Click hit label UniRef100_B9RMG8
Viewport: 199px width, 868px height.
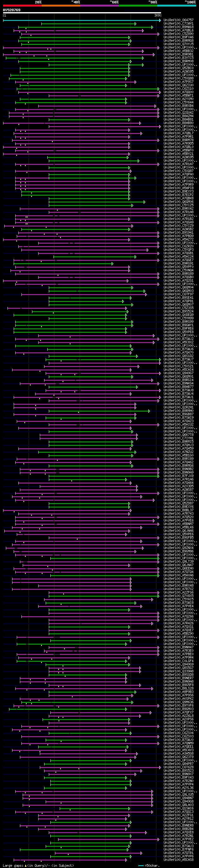point(178,41)
